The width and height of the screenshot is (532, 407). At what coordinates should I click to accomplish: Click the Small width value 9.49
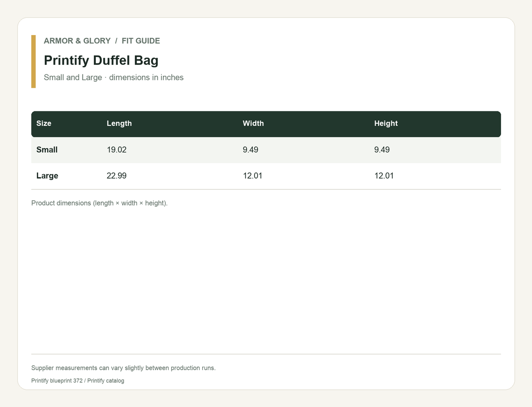tap(250, 150)
